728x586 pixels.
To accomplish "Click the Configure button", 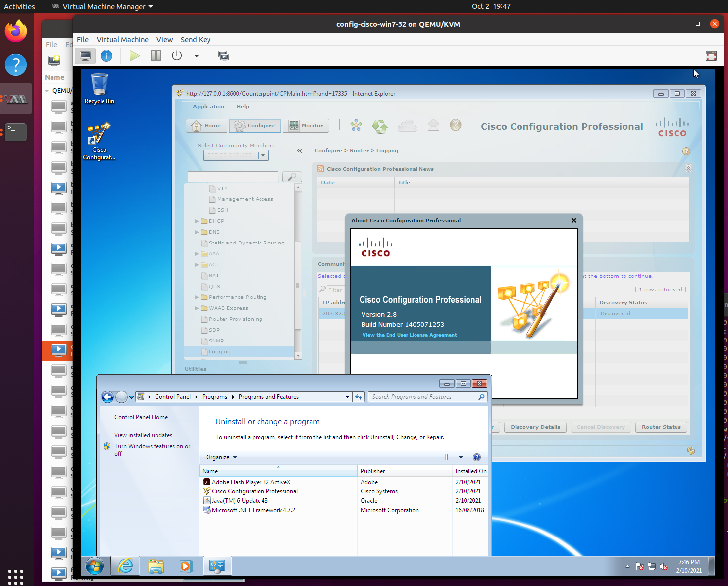I will click(x=255, y=126).
